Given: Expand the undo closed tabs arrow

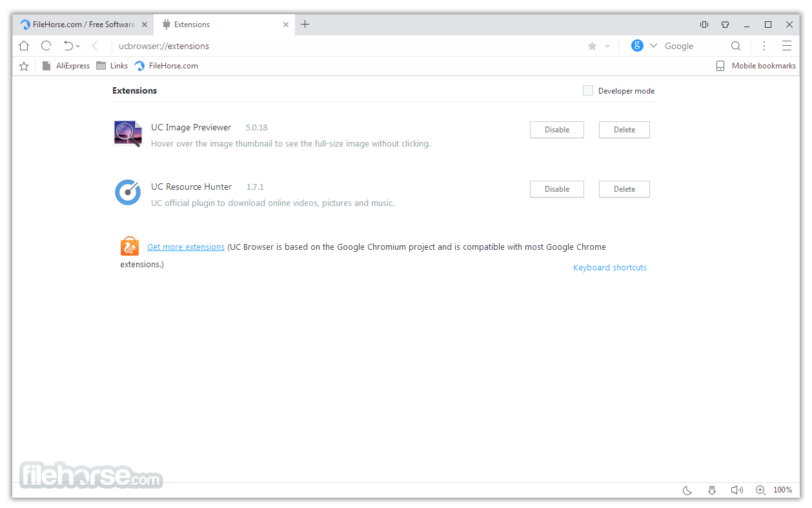Looking at the screenshot, I should point(78,46).
